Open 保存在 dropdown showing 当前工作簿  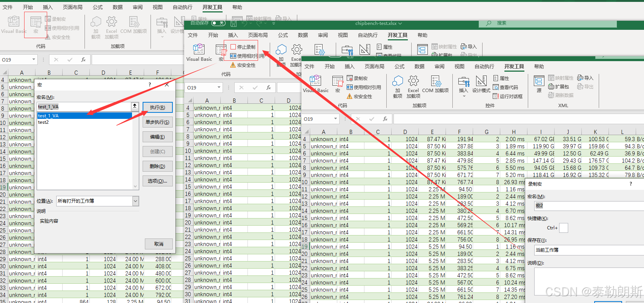click(589, 250)
